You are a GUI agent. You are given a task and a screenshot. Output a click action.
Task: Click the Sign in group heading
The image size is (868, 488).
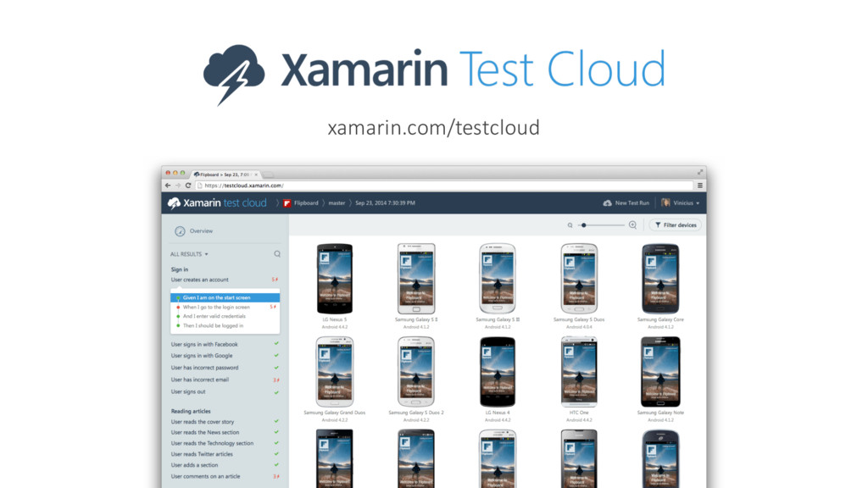[180, 269]
